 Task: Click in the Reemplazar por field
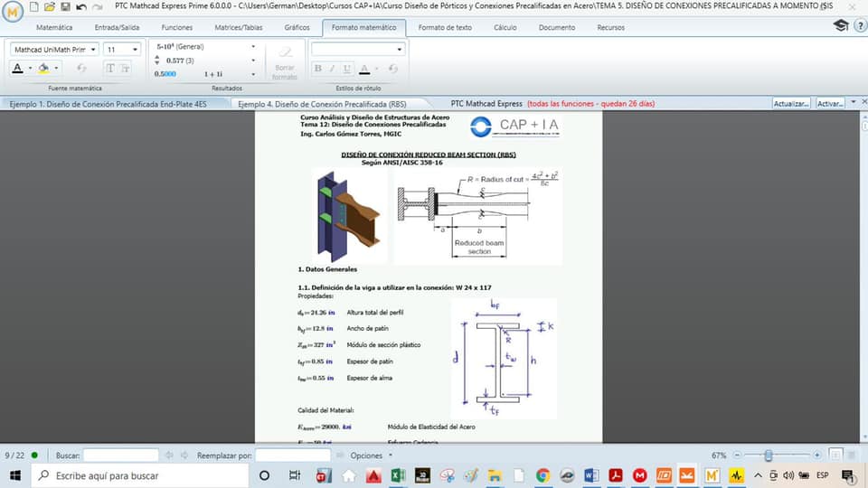click(x=293, y=455)
